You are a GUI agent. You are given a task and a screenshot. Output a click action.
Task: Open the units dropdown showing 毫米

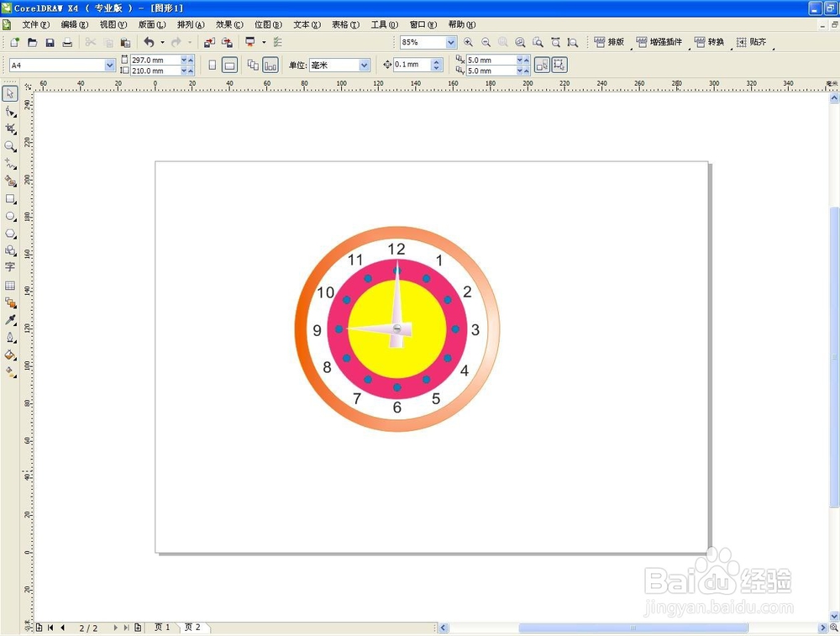(365, 64)
